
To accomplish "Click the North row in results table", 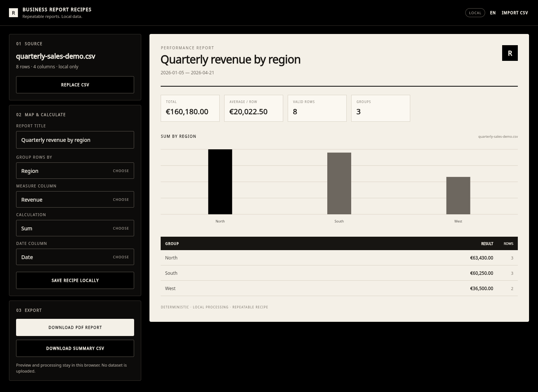I will click(x=339, y=258).
